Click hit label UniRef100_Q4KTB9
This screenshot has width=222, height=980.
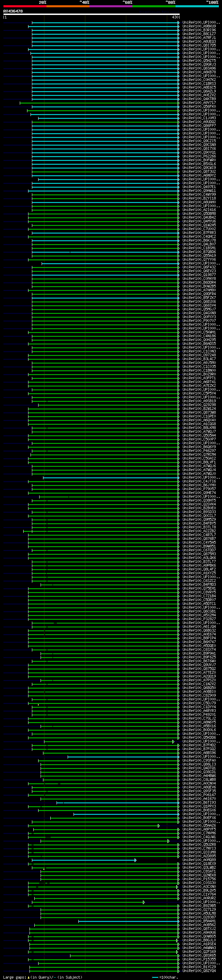coord(199,99)
